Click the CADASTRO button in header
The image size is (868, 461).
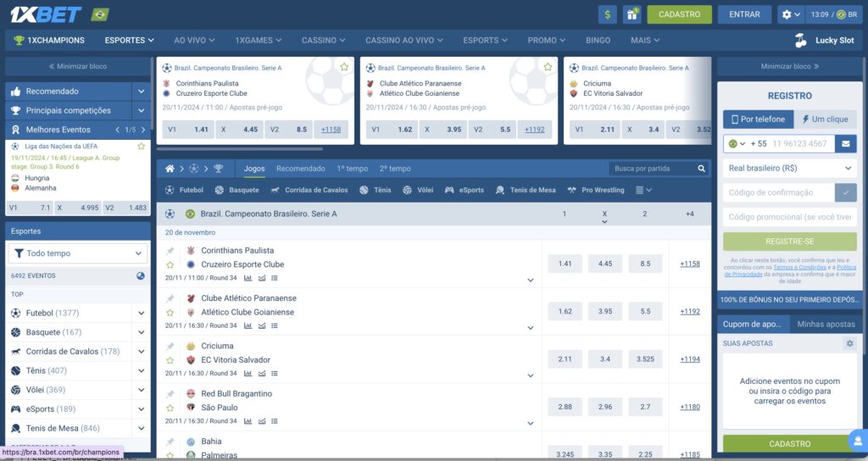(x=679, y=15)
